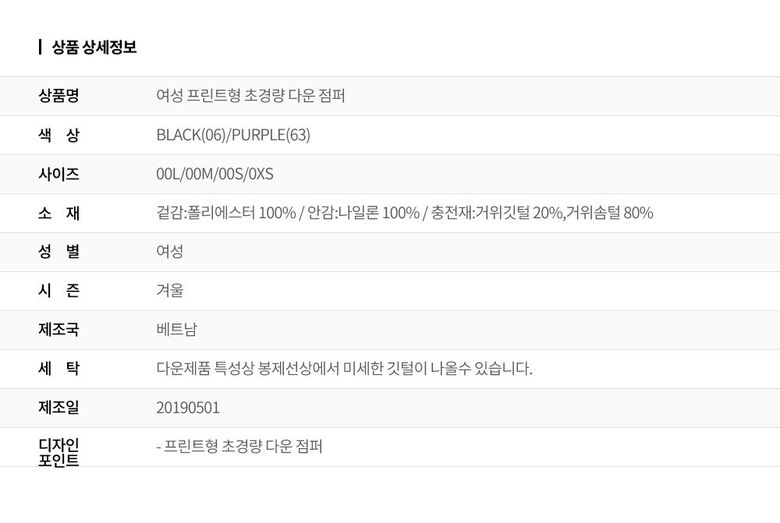Click the washing note about 미세한 깃털
Viewport: 780px width, 523px height.
pos(344,369)
